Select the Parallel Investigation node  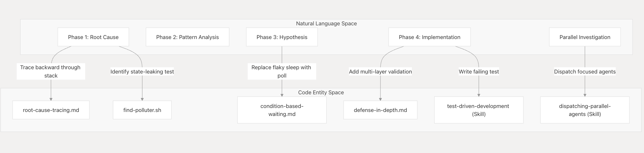pyautogui.click(x=585, y=37)
